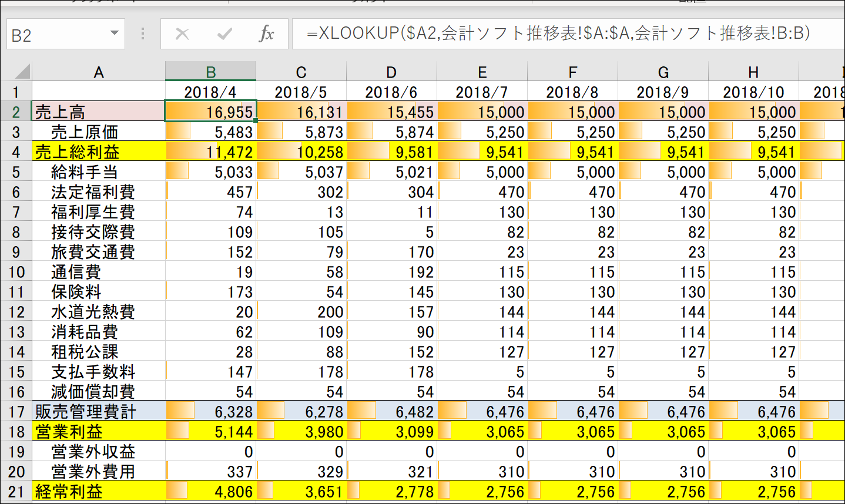Screen dimensions: 845x504
Task: Click cell A18 labeled 営業利益
Action: coord(98,432)
